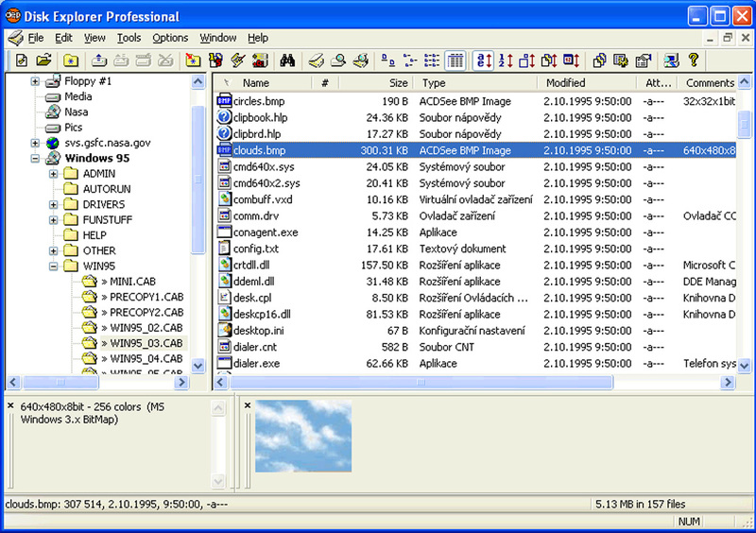The height and width of the screenshot is (533, 756).
Task: Open the File menu
Action: [x=36, y=38]
